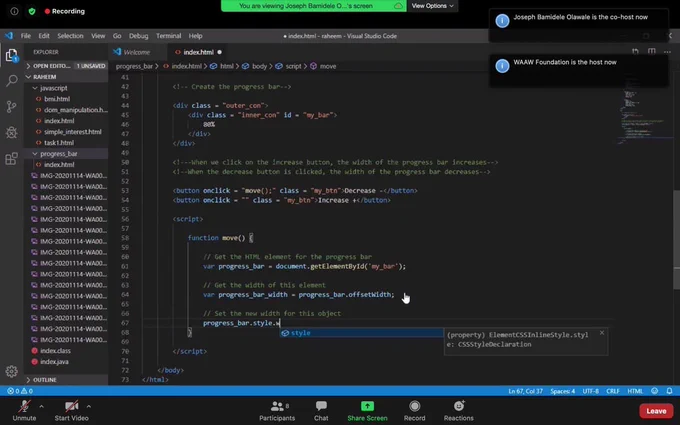Click the Spaces: 4 status item
The image size is (680, 425).
click(x=562, y=391)
